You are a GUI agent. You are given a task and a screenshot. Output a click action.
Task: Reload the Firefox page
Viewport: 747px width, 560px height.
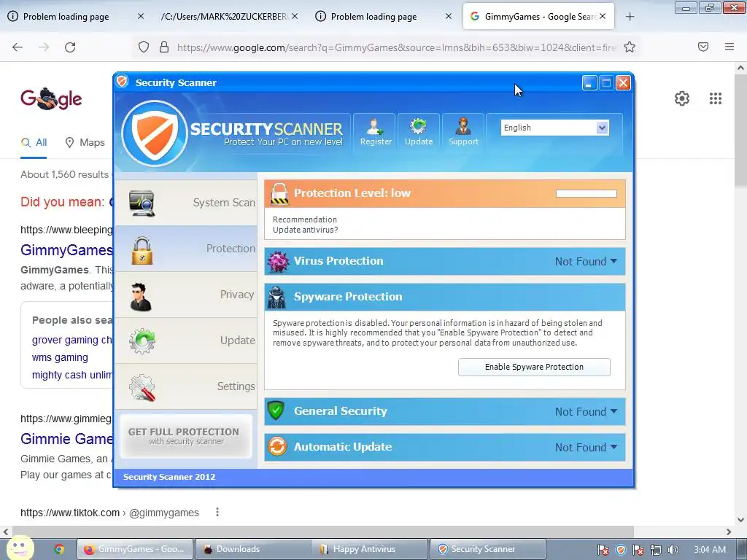[70, 47]
